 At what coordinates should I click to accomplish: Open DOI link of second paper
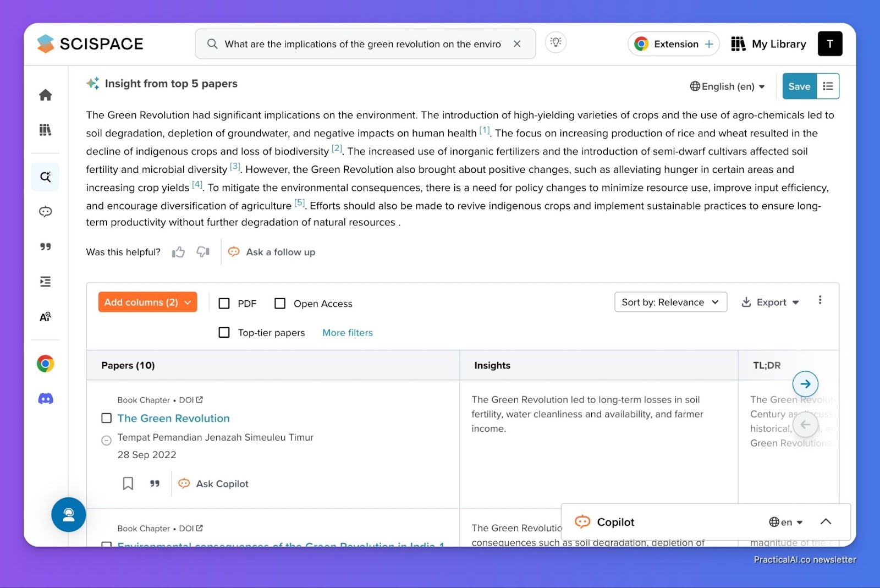[191, 529]
